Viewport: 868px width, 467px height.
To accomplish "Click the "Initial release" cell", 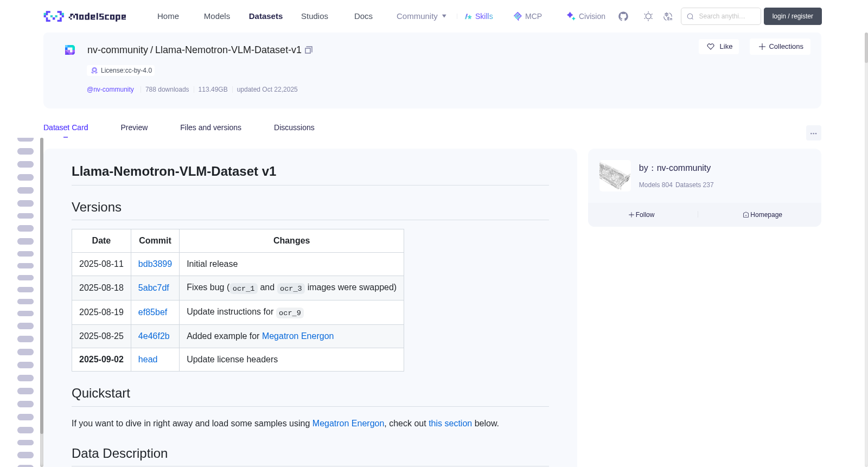I will pyautogui.click(x=291, y=264).
